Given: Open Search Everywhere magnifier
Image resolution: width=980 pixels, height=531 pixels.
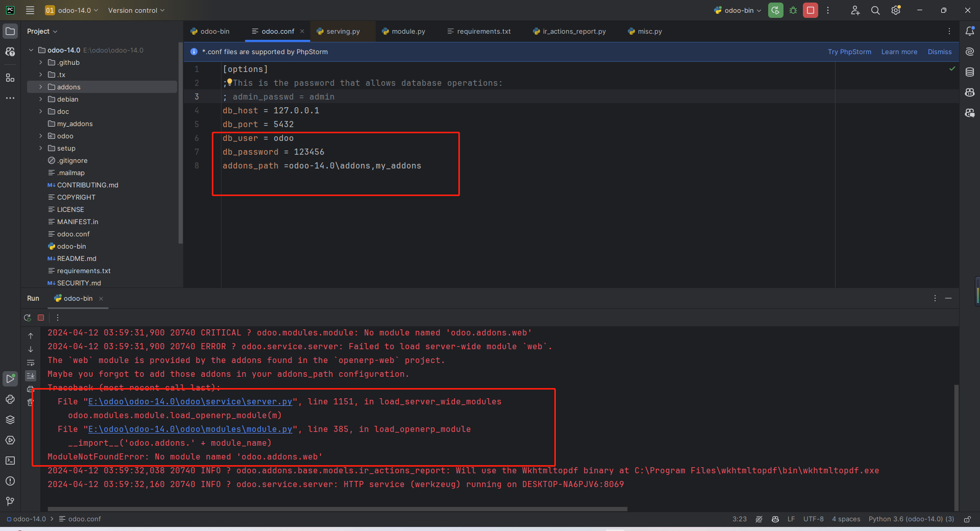Looking at the screenshot, I should [875, 10].
